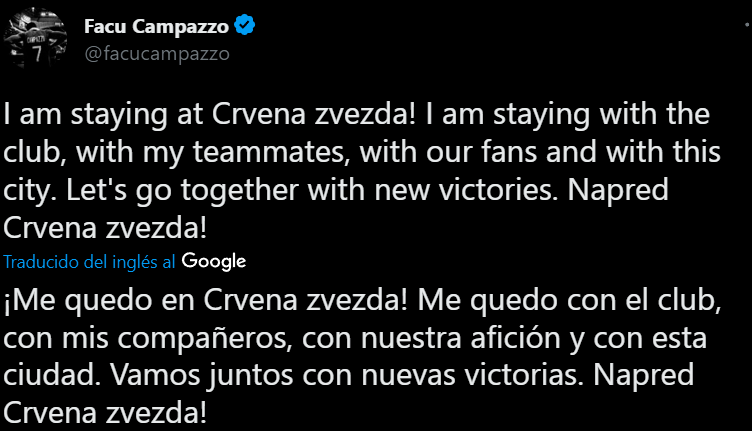This screenshot has width=752, height=431.
Task: Click the last line of the English tweet
Action: coord(106,231)
